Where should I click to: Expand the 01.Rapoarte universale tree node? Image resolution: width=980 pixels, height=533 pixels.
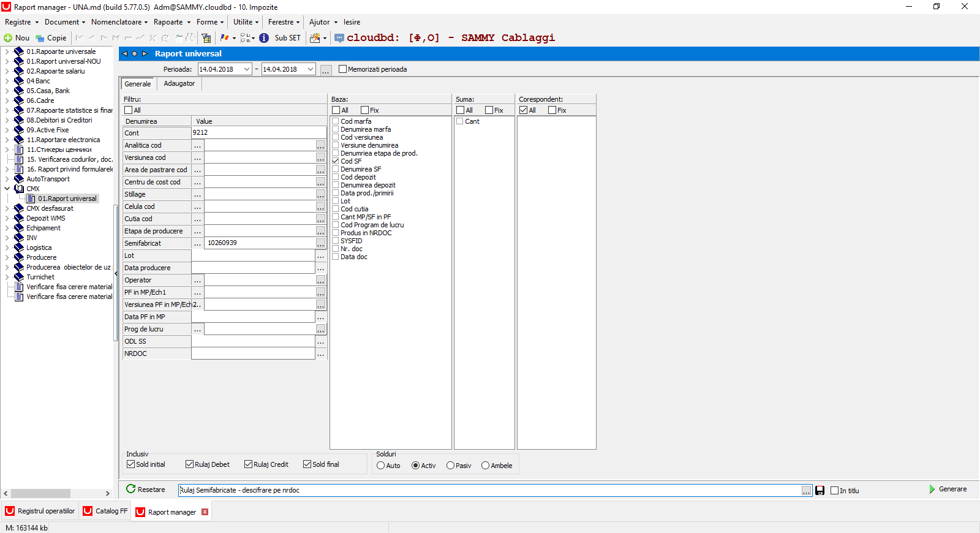pyautogui.click(x=7, y=51)
